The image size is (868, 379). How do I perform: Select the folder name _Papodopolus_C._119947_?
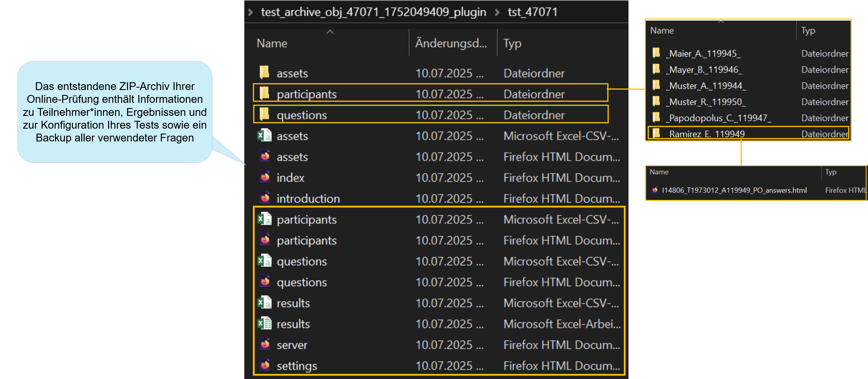click(x=718, y=118)
